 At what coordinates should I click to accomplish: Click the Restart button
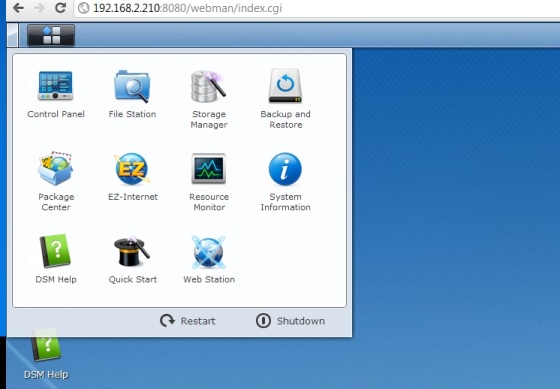pyautogui.click(x=188, y=321)
